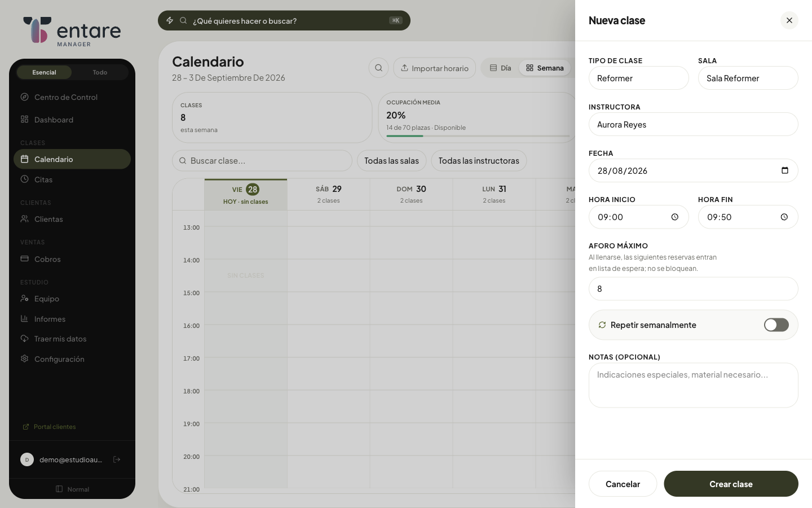Click the Crear clase button
This screenshot has height=508, width=812.
[731, 484]
